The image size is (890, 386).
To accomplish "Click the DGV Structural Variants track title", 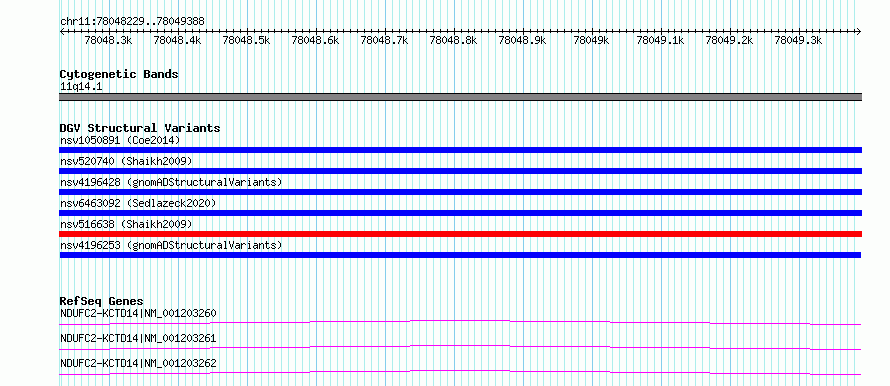I will point(140,128).
